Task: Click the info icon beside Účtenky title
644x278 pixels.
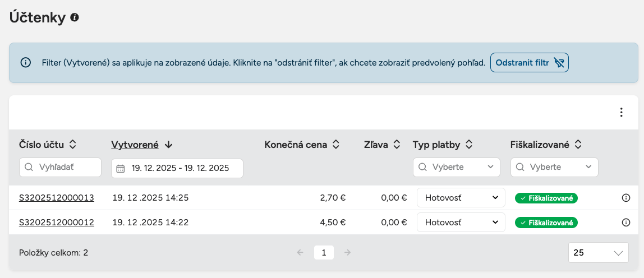Action: [75, 18]
